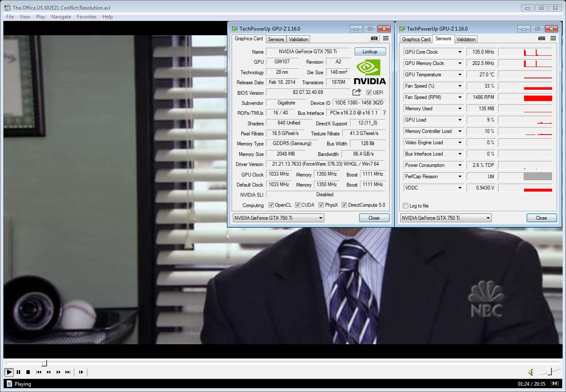This screenshot has height=392, width=566.
Task: Switch to Validation tab in right GPU-Z window
Action: click(x=466, y=39)
